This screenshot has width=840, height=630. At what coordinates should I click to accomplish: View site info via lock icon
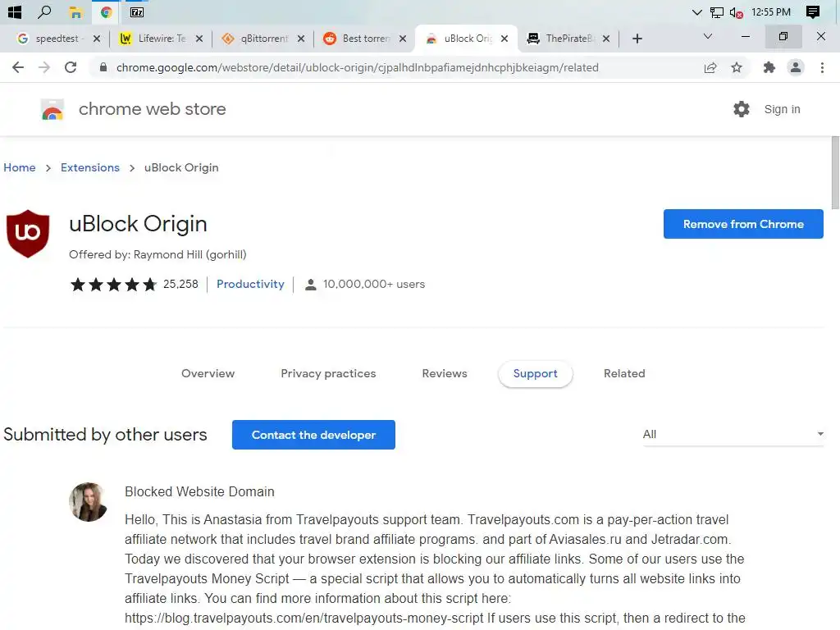pos(103,67)
